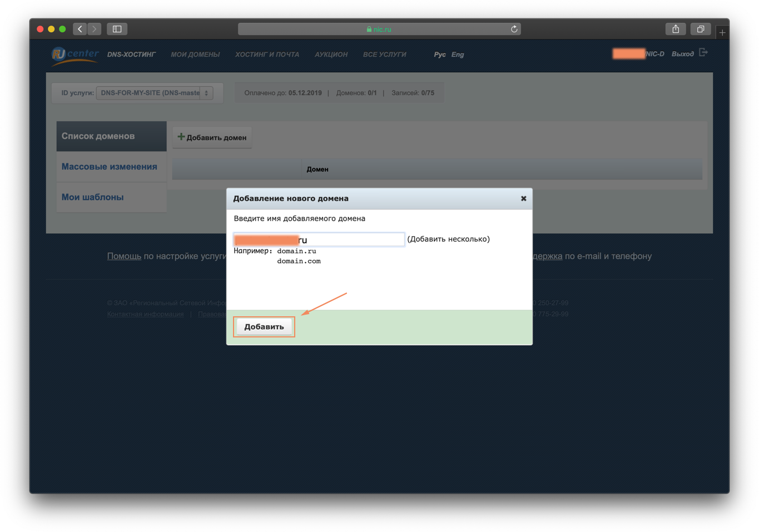Open the DNS-ХОСТИНГ menu item
Viewport: 759px width, 532px height.
(132, 54)
